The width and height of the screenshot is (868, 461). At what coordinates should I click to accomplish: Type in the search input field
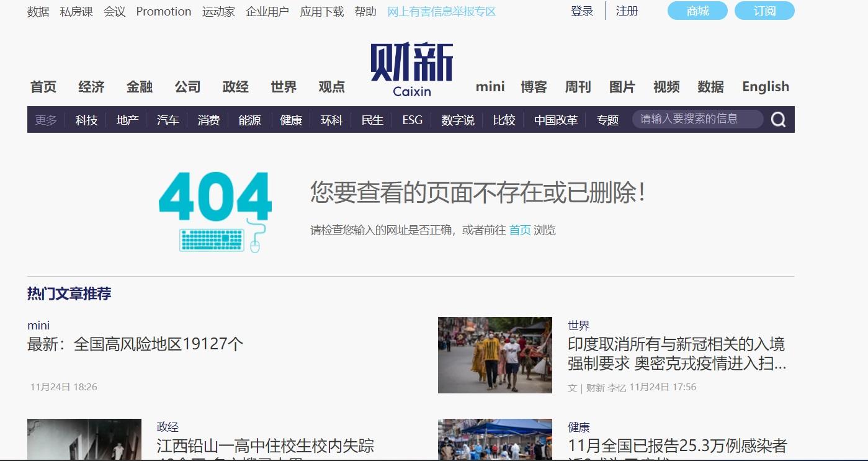[696, 119]
